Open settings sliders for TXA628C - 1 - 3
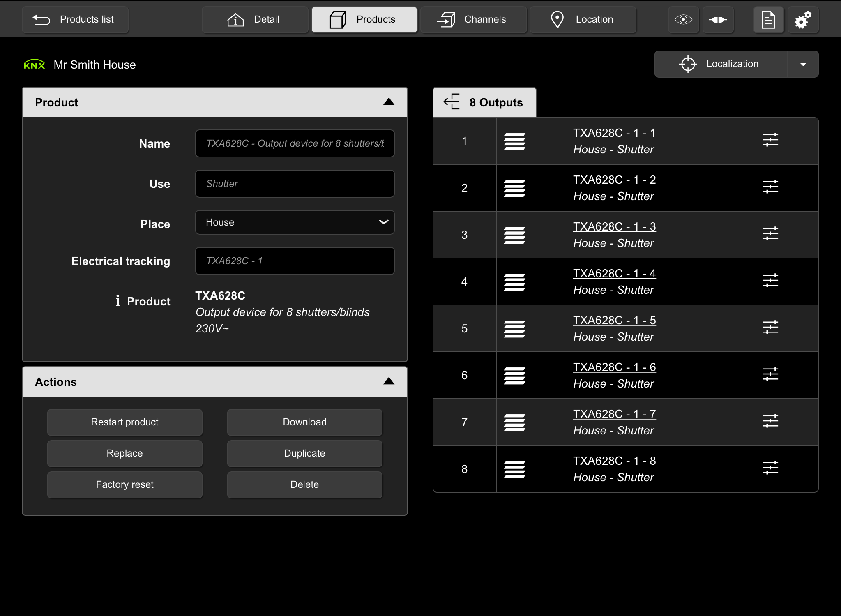 [x=770, y=234]
